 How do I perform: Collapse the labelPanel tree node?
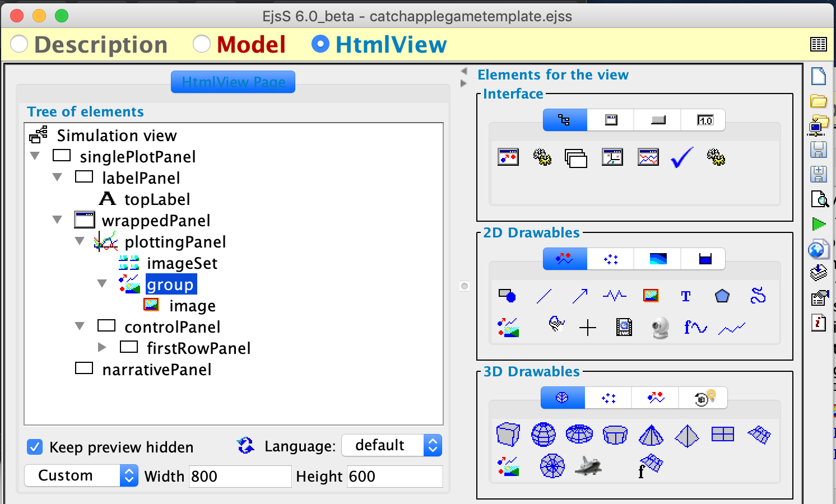point(57,177)
